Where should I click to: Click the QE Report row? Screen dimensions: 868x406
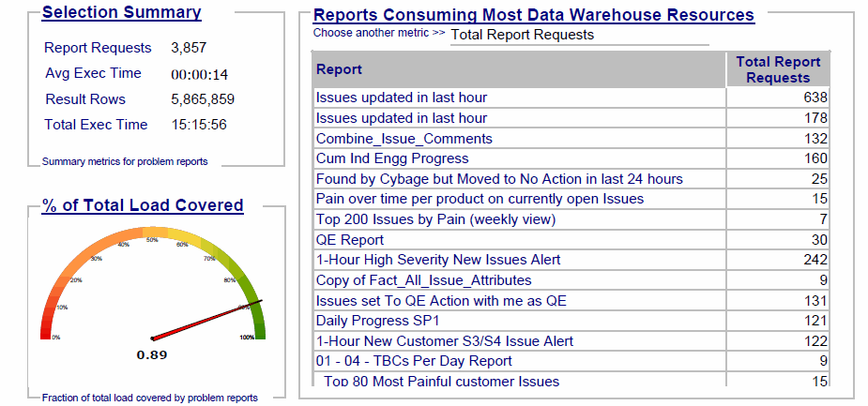(349, 240)
